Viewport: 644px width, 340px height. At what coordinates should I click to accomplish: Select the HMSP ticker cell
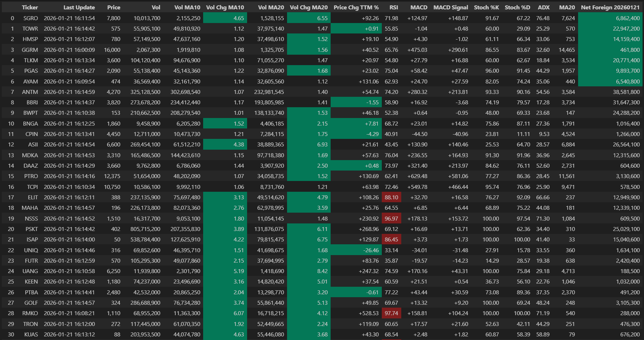click(30, 39)
